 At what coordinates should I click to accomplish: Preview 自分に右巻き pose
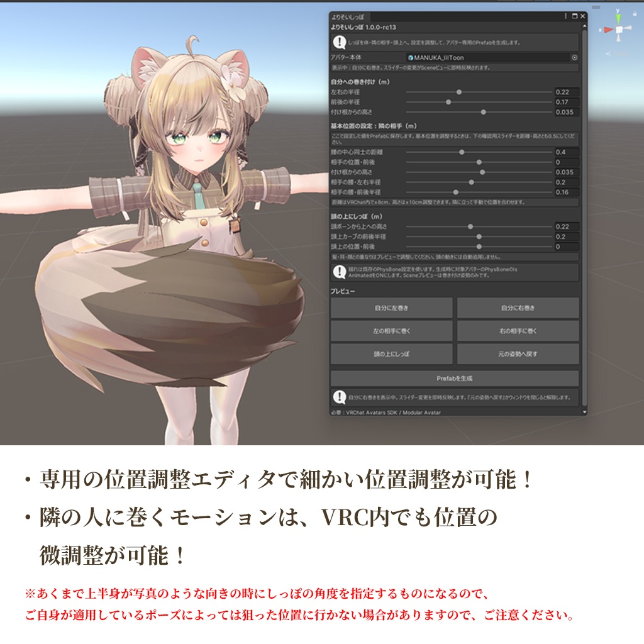click(518, 308)
